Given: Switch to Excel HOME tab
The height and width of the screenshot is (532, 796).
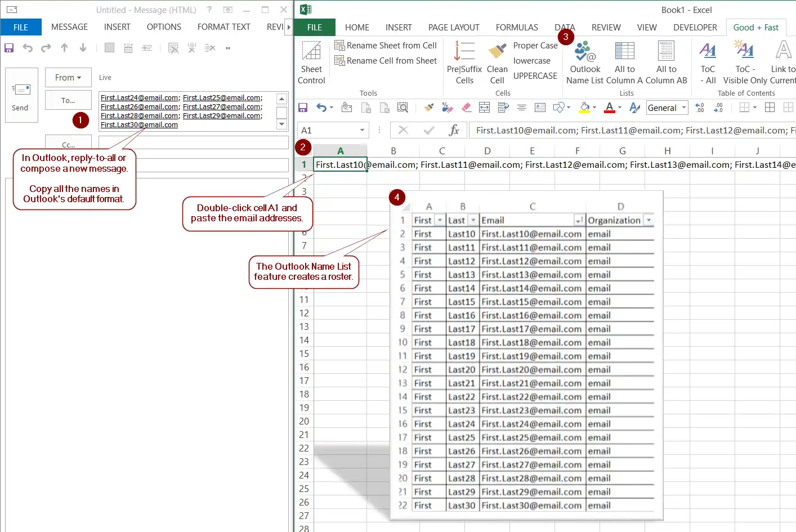Looking at the screenshot, I should [x=357, y=27].
